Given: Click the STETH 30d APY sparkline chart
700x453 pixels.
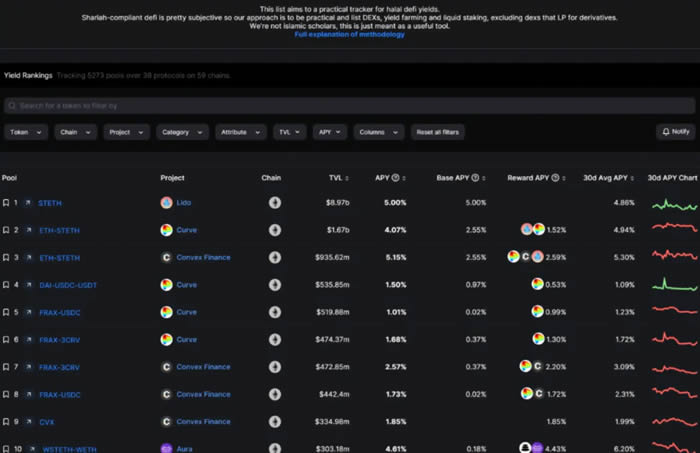Looking at the screenshot, I should 674,205.
